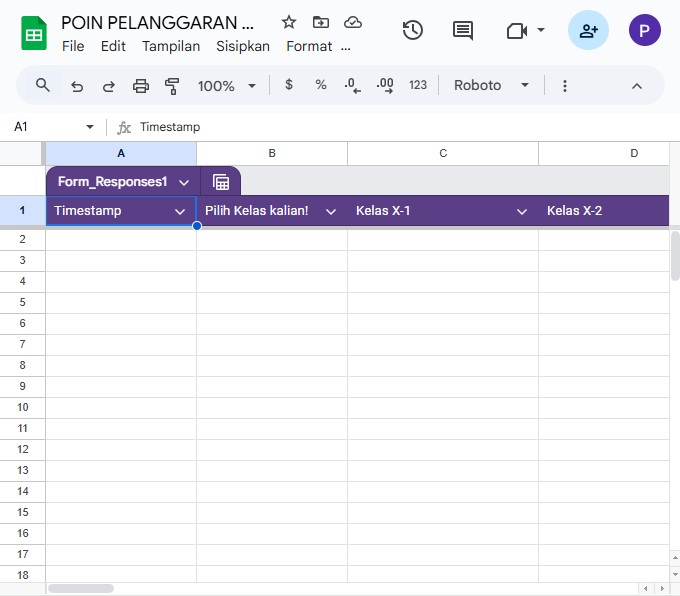Viewport: 680px width, 596px height.
Task: Expand Form_Responses1 table options
Action: click(184, 182)
